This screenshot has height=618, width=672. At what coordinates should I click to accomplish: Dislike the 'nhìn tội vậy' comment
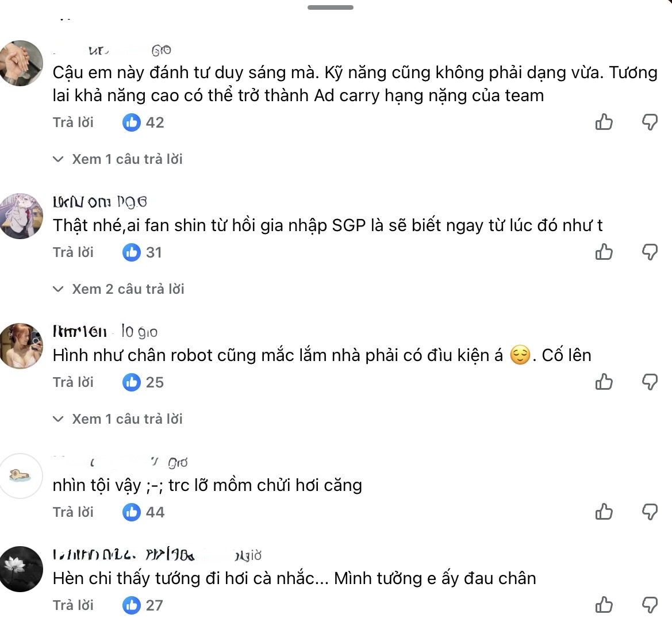pos(650,511)
